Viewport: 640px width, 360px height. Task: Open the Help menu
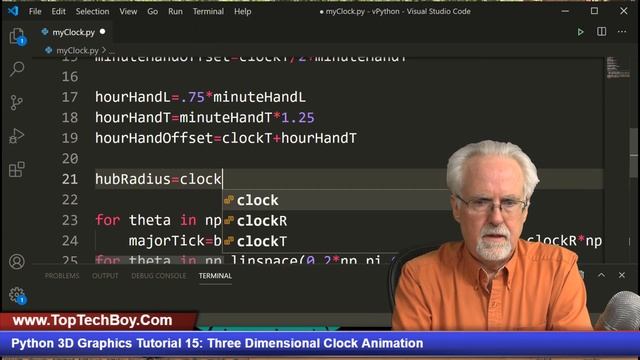coord(242,11)
